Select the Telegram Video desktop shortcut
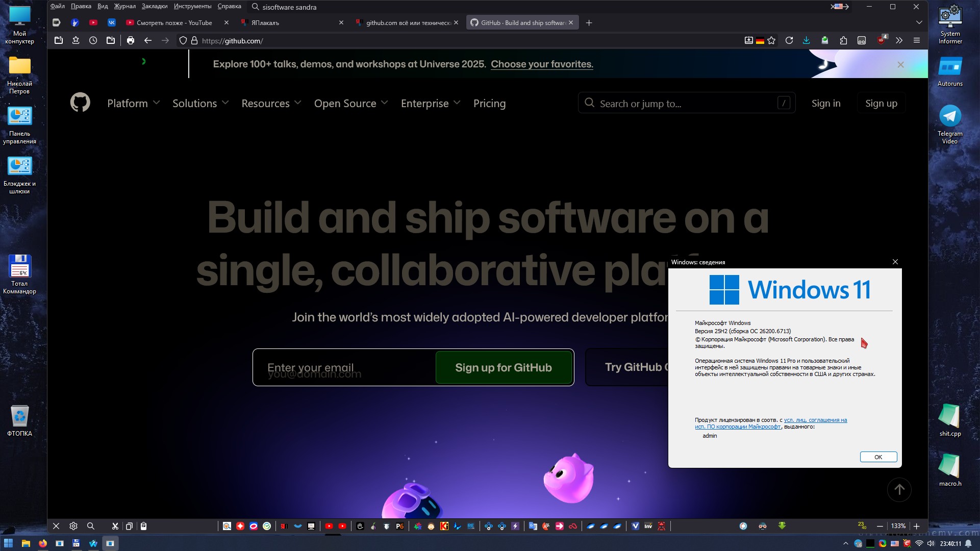 pyautogui.click(x=950, y=124)
